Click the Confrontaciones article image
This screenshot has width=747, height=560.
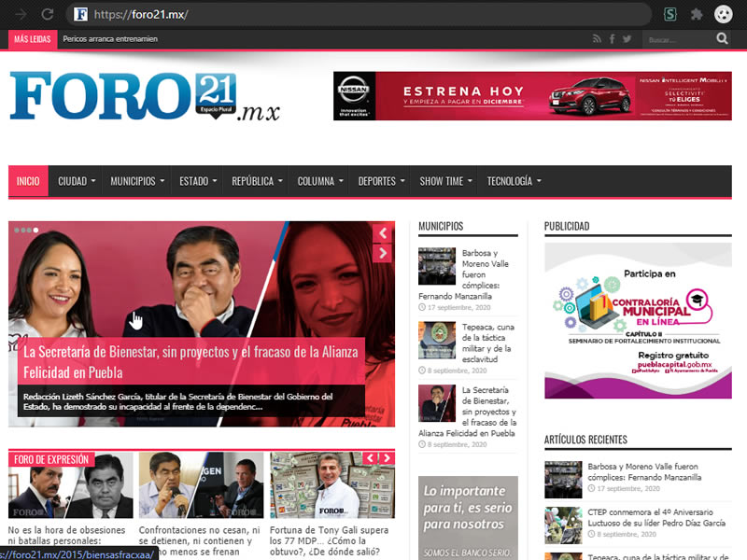click(201, 484)
